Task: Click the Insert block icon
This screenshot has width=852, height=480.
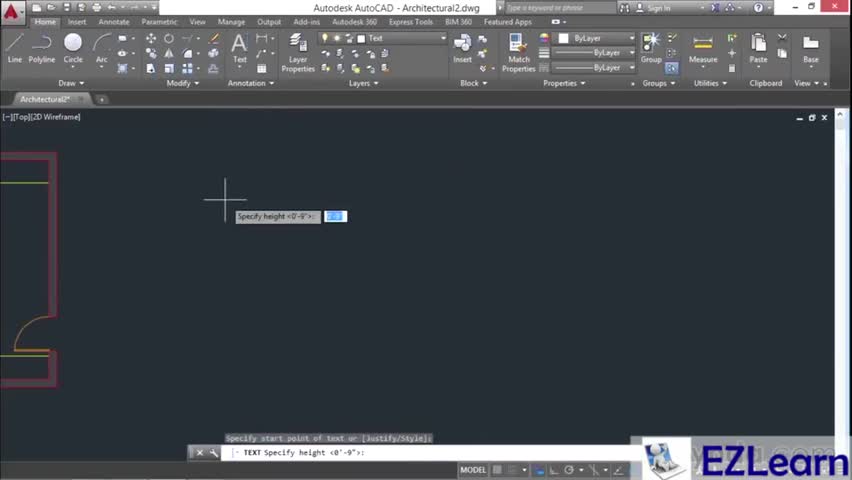Action: click(462, 48)
